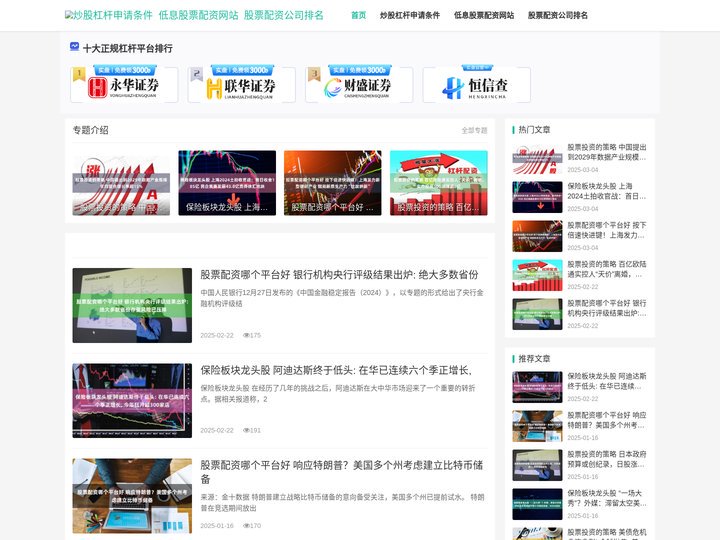Click hot article thumbnail for 按下倍速快进键
720x540 pixels.
pyautogui.click(x=537, y=236)
